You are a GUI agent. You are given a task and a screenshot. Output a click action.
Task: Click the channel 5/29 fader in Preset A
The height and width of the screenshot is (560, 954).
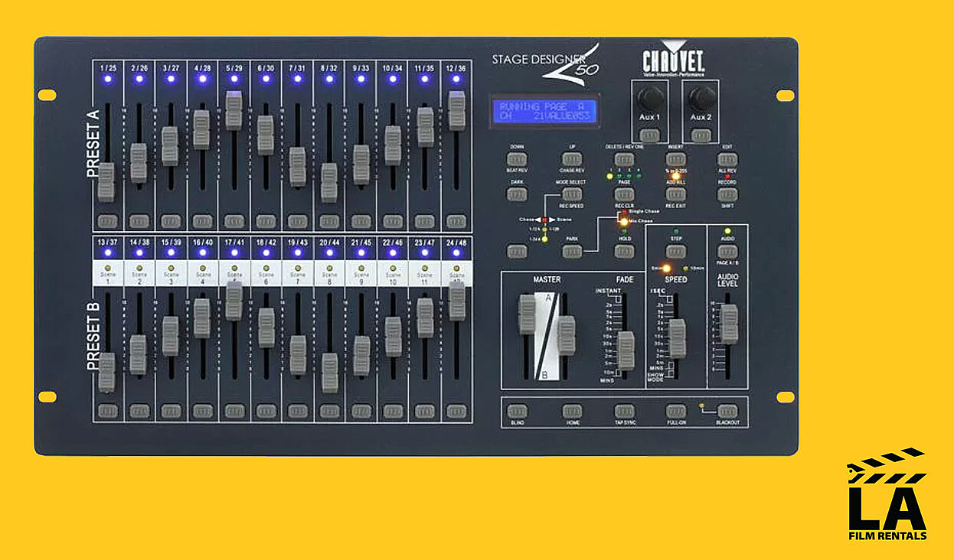(234, 110)
